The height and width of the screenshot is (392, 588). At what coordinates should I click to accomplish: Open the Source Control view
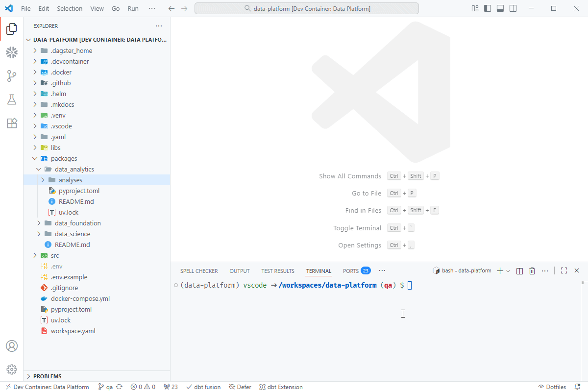(x=12, y=76)
